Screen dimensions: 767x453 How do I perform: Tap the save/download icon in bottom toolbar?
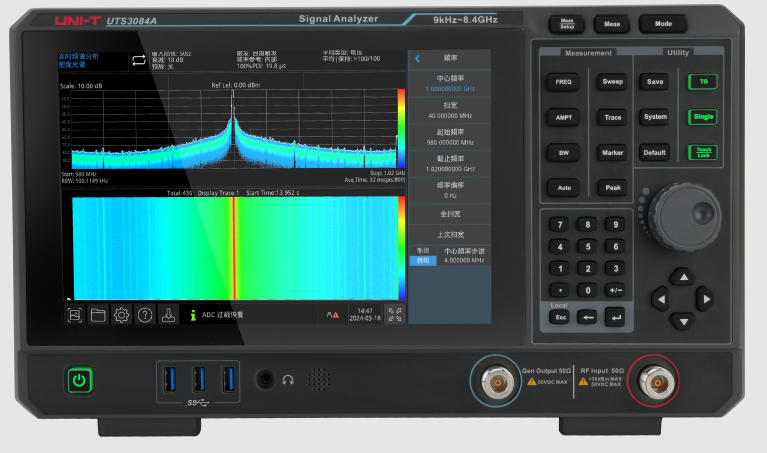pos(168,315)
